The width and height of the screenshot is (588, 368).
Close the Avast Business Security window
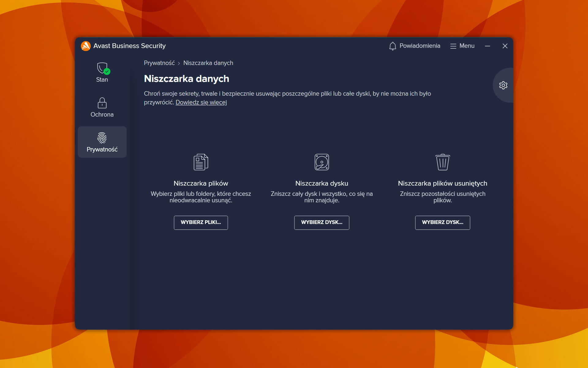click(505, 46)
